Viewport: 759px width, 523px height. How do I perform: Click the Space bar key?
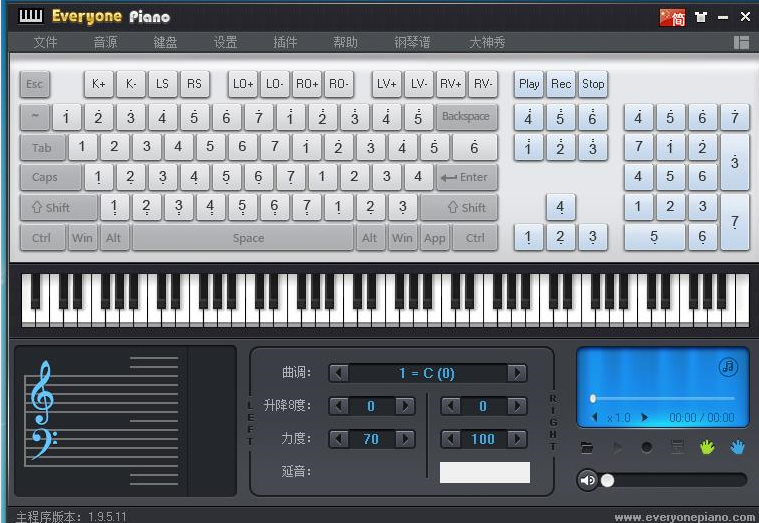pyautogui.click(x=243, y=238)
